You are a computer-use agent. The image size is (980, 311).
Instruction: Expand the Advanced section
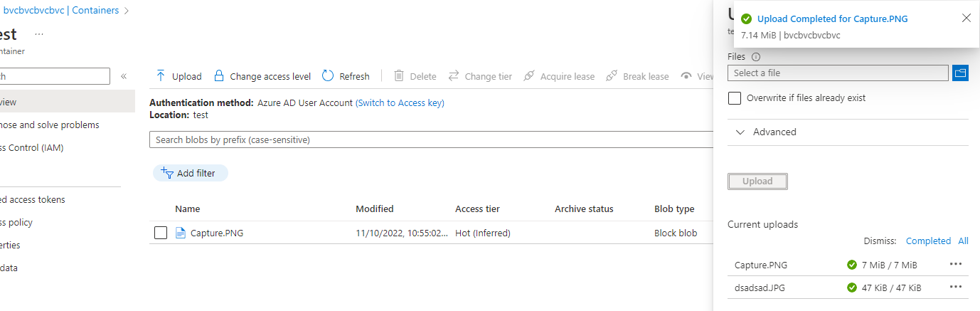click(766, 132)
